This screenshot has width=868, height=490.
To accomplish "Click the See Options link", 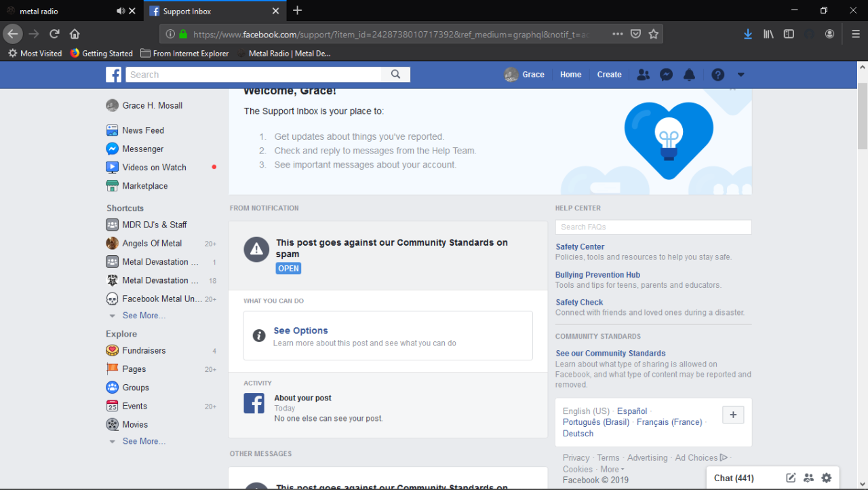I will tap(300, 331).
